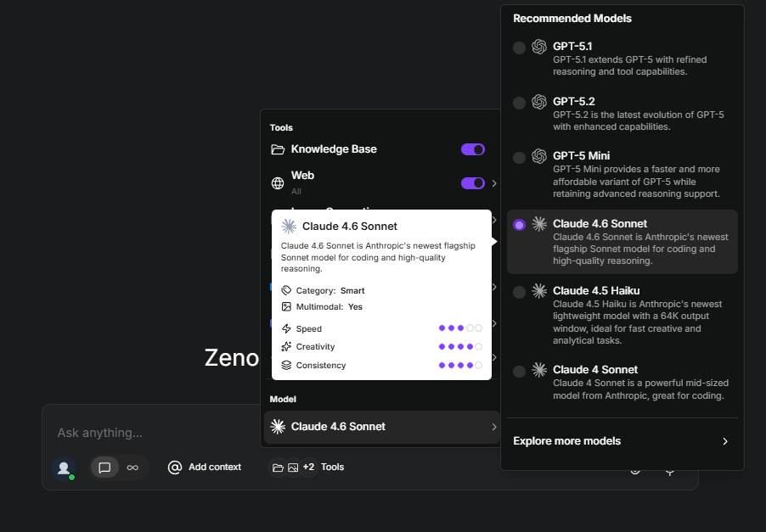Expand Explore more models chevron arrow
Screen dimensions: 766x532
click(725, 441)
